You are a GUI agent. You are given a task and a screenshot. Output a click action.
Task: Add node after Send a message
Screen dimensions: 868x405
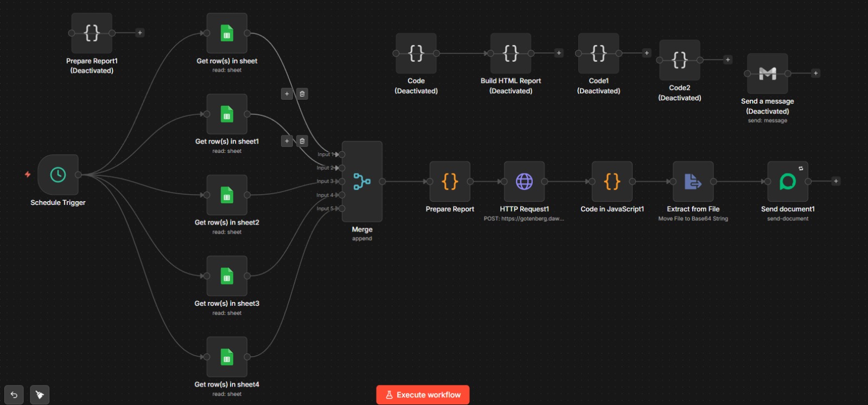coord(815,73)
